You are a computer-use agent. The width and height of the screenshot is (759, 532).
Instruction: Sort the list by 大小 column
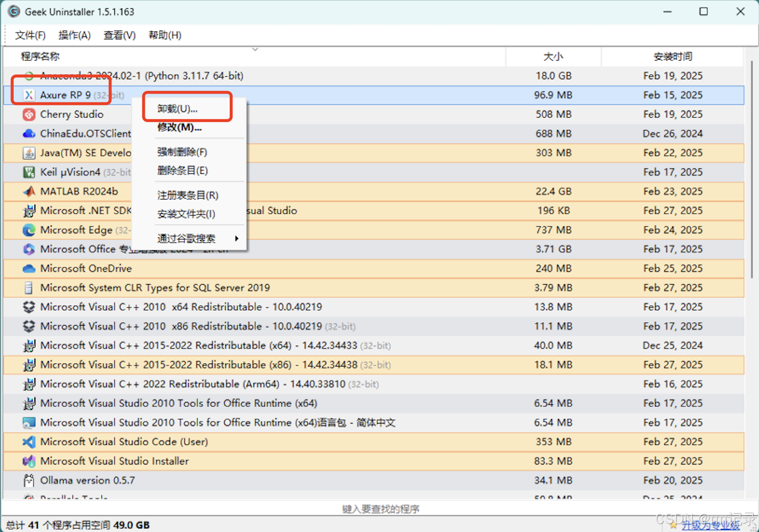click(553, 57)
